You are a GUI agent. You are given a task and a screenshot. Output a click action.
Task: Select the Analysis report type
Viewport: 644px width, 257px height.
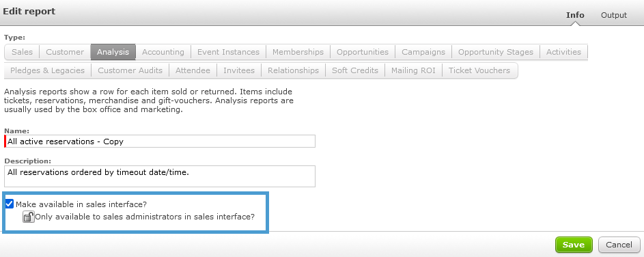[113, 52]
